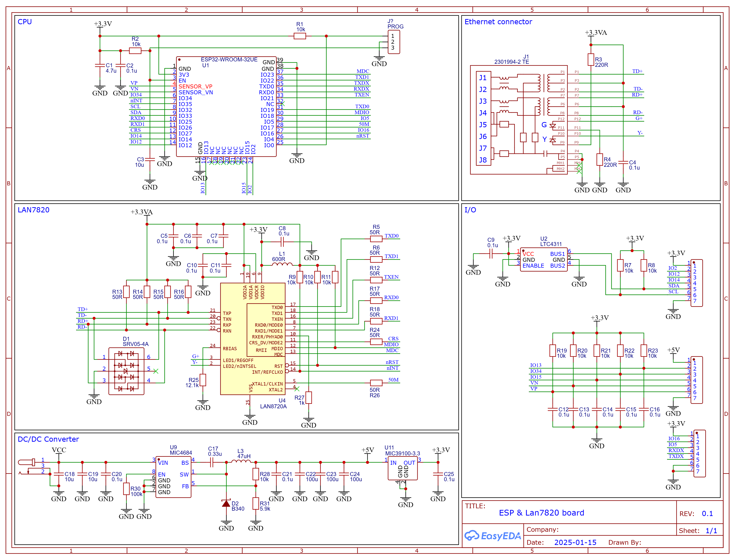Select the PROG header connector symbol
The width and height of the screenshot is (735, 560).
click(x=394, y=42)
